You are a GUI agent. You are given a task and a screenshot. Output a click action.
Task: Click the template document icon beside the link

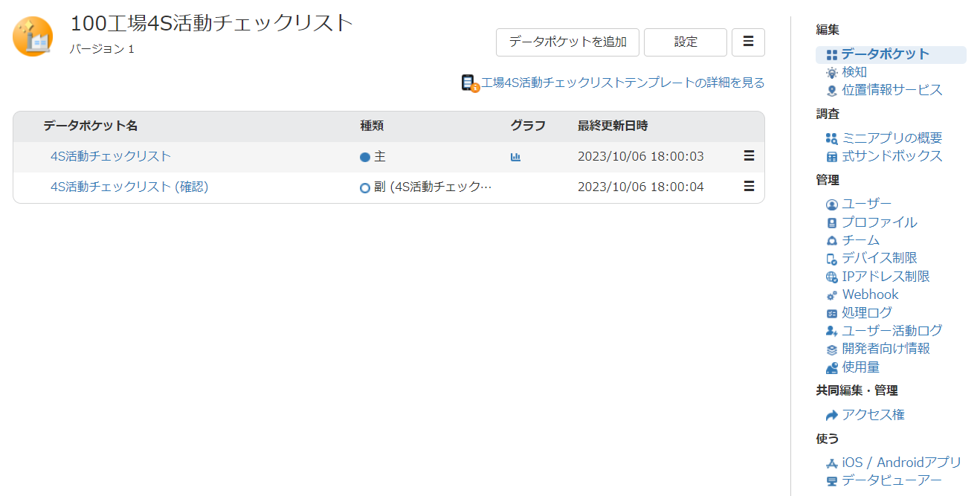tap(470, 83)
